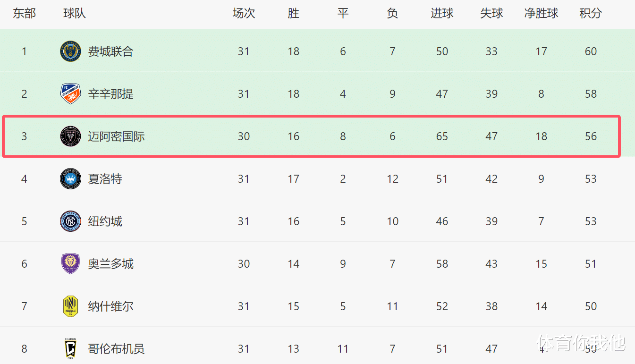The width and height of the screenshot is (635, 364).
Task: Click the Charlotte FC team logo
Action: click(70, 179)
